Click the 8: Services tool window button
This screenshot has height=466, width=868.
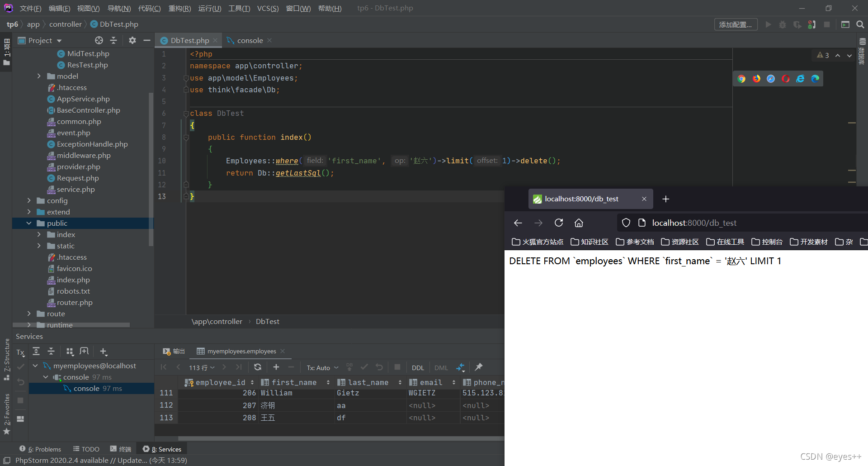pos(162,449)
